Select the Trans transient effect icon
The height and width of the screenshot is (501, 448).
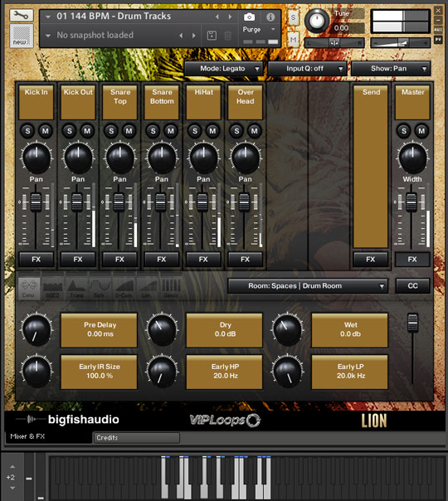pos(76,288)
